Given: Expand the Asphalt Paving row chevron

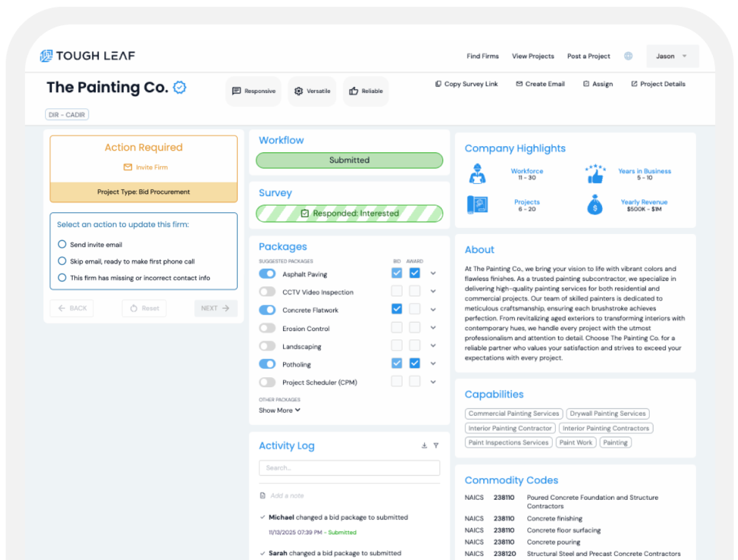Looking at the screenshot, I should pyautogui.click(x=433, y=273).
